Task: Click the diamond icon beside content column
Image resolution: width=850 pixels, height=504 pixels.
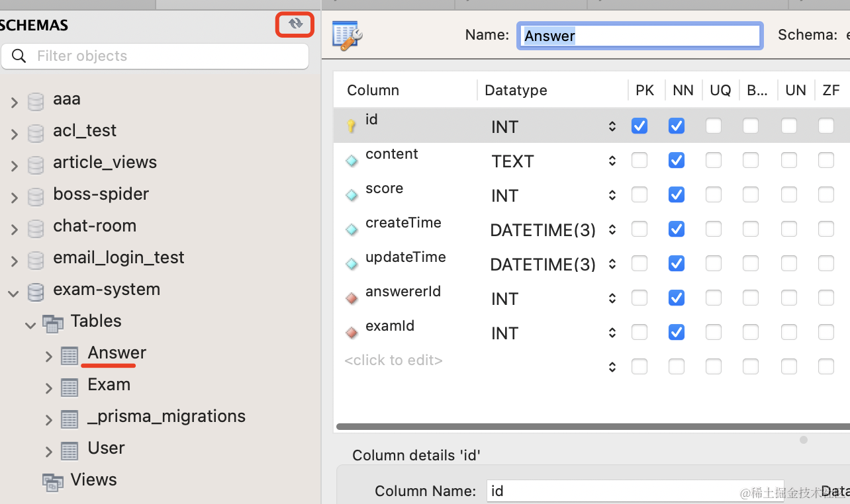Action: 352,161
